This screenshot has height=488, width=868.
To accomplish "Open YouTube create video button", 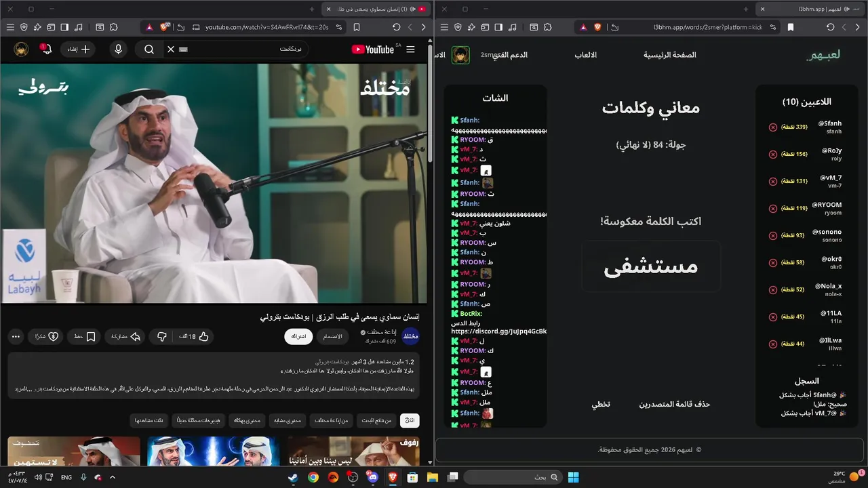I will click(79, 49).
